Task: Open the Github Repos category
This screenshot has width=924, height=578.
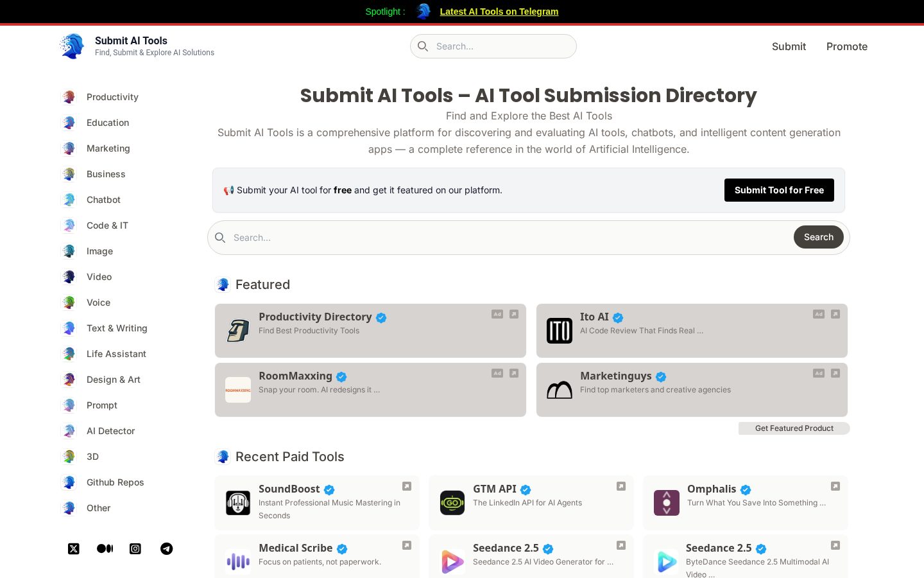Action: pos(115,482)
